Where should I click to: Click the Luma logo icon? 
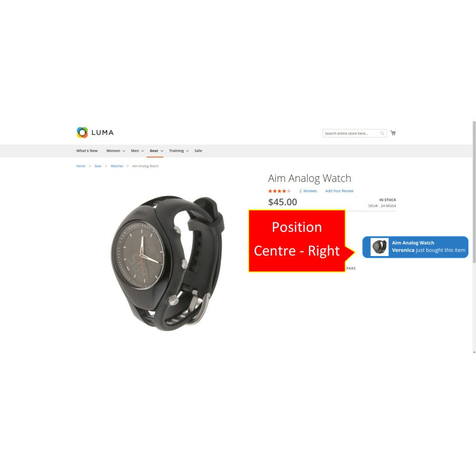[82, 133]
